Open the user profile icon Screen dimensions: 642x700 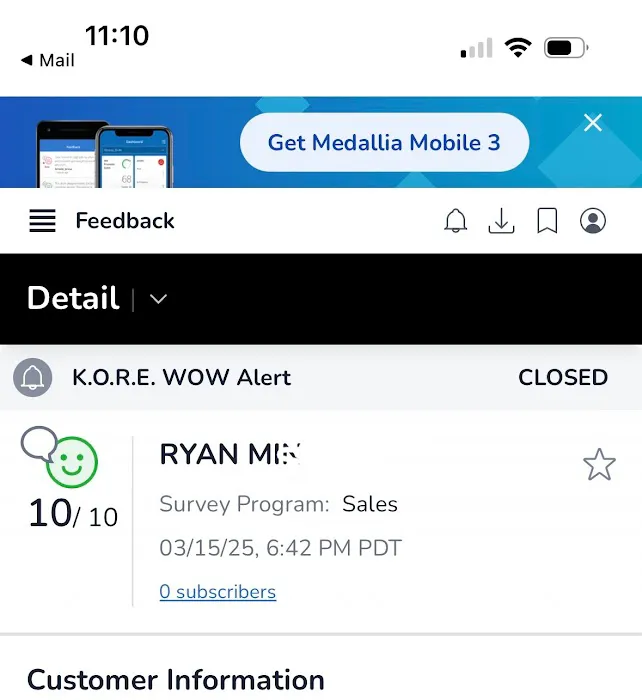pos(593,221)
